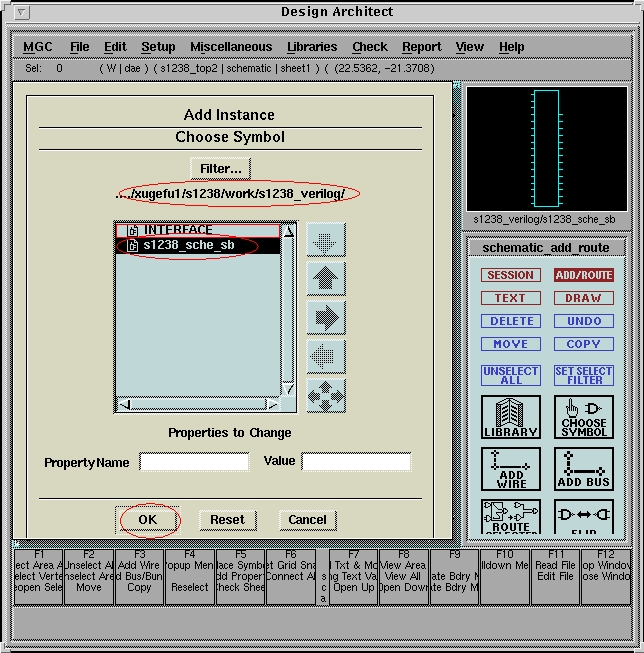Screen dimensions: 644x653
Task: Switch to the DRAW palette
Action: pyautogui.click(x=583, y=298)
